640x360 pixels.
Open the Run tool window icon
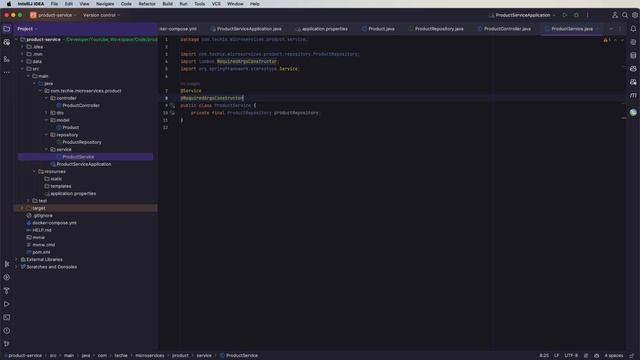click(x=7, y=304)
